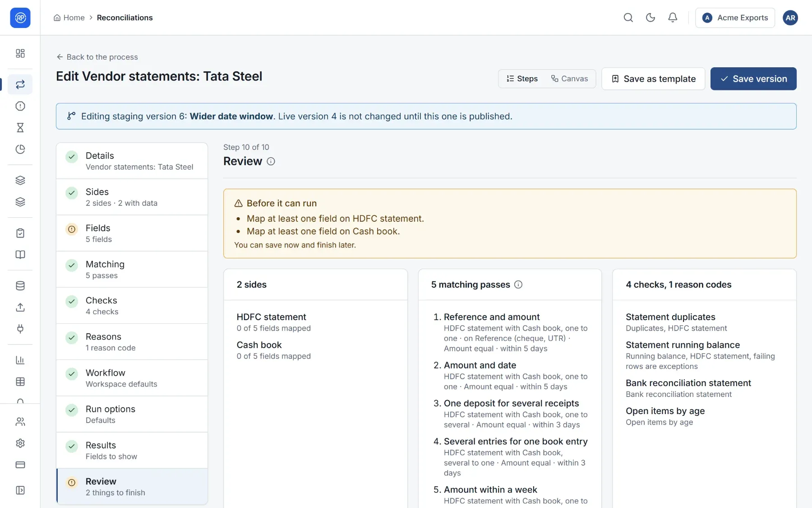This screenshot has height=508, width=812.
Task: Open the search icon in the top bar
Action: pyautogui.click(x=628, y=18)
